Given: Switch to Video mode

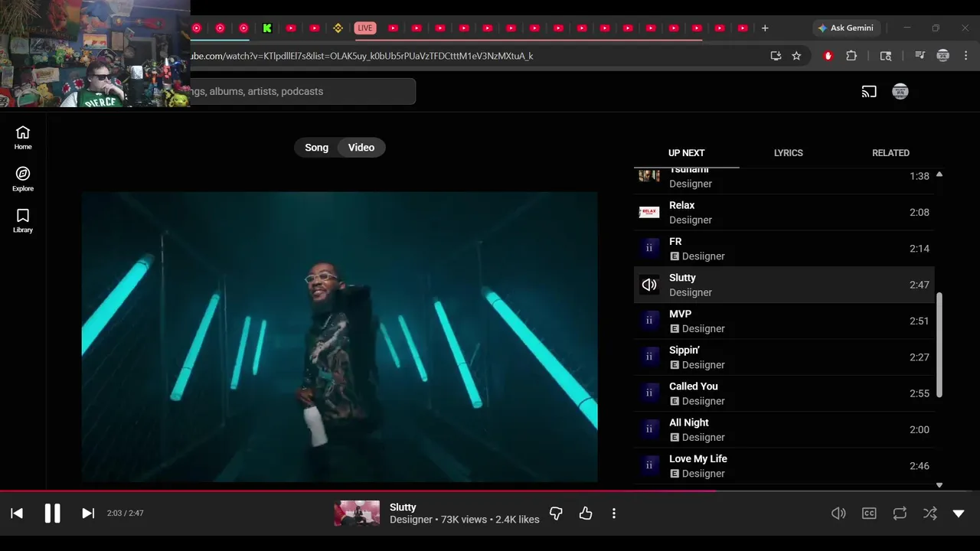Looking at the screenshot, I should pyautogui.click(x=361, y=148).
